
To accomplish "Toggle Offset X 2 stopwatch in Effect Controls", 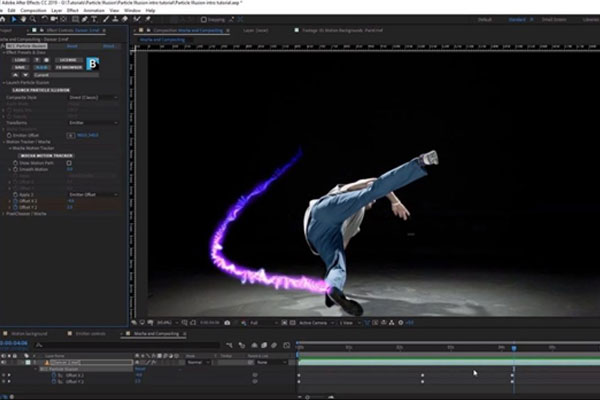I will pos(16,201).
